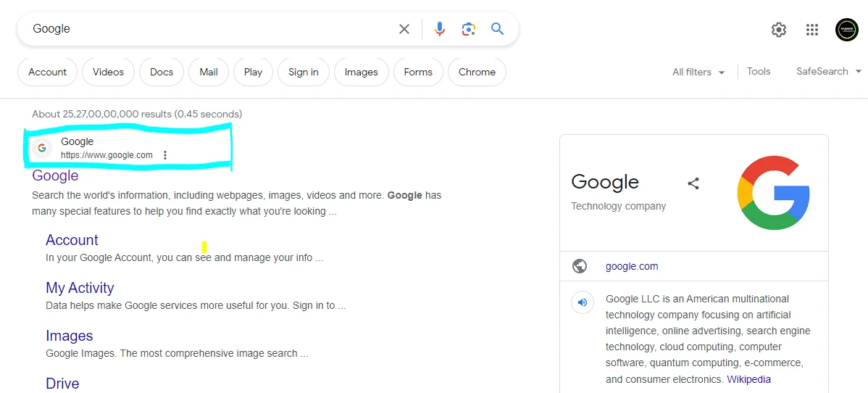Share the Google knowledge panel
Viewport: 868px width, 393px height.
pos(693,183)
